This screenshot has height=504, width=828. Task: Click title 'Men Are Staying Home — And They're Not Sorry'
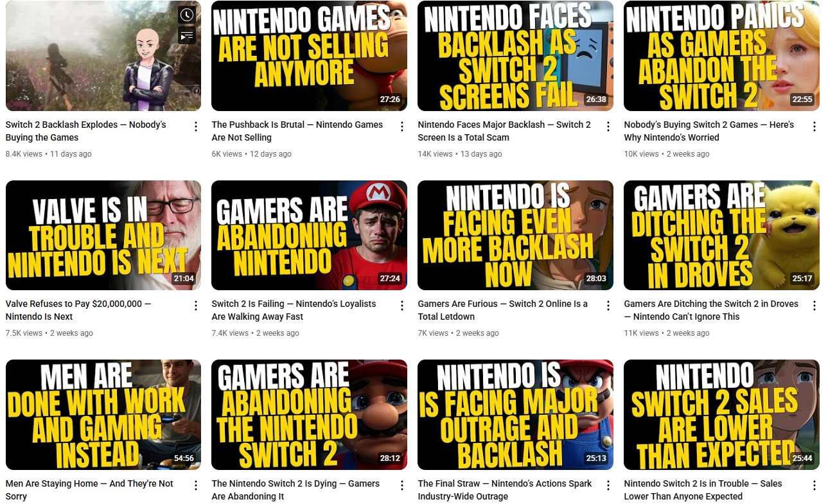pyautogui.click(x=90, y=490)
